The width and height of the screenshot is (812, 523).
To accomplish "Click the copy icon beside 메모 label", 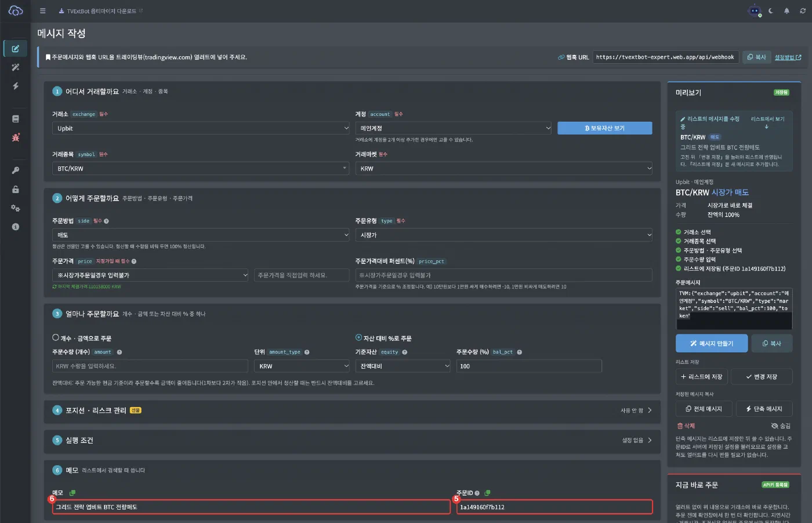I will point(72,493).
